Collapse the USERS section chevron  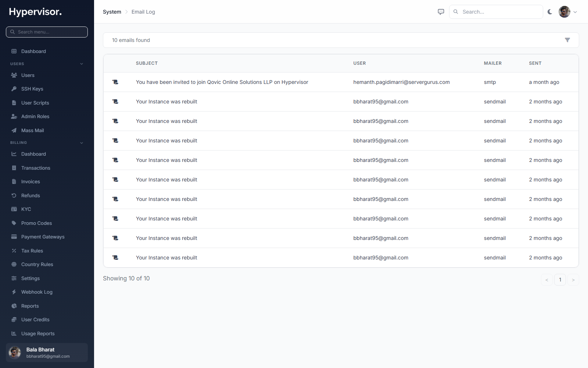click(x=82, y=64)
